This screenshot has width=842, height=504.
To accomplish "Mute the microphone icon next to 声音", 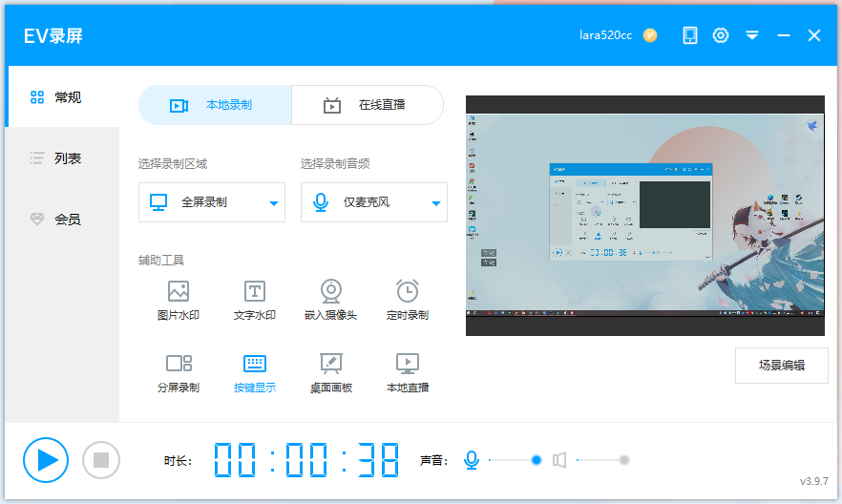I will point(472,460).
